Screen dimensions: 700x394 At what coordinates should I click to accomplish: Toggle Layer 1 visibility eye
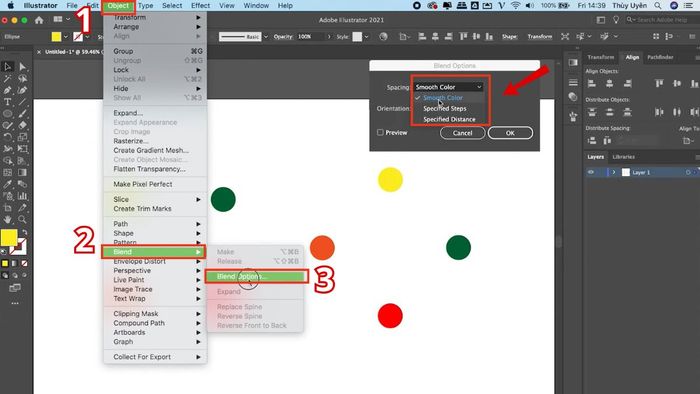591,172
